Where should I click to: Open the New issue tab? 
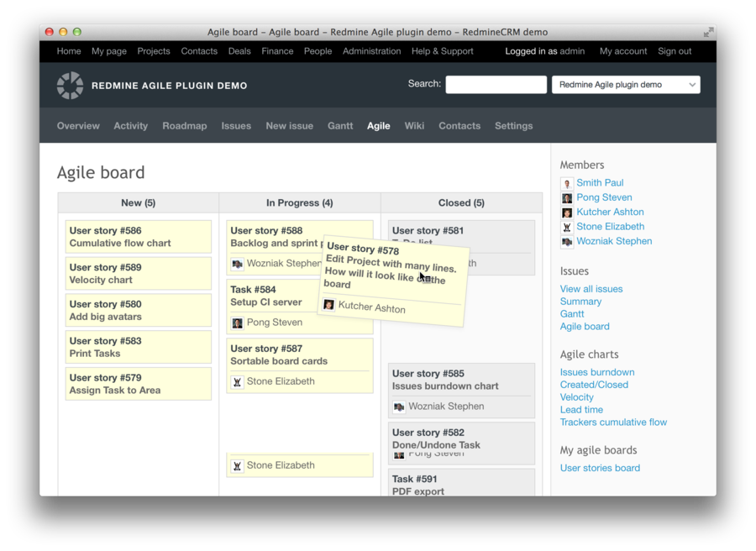click(289, 126)
